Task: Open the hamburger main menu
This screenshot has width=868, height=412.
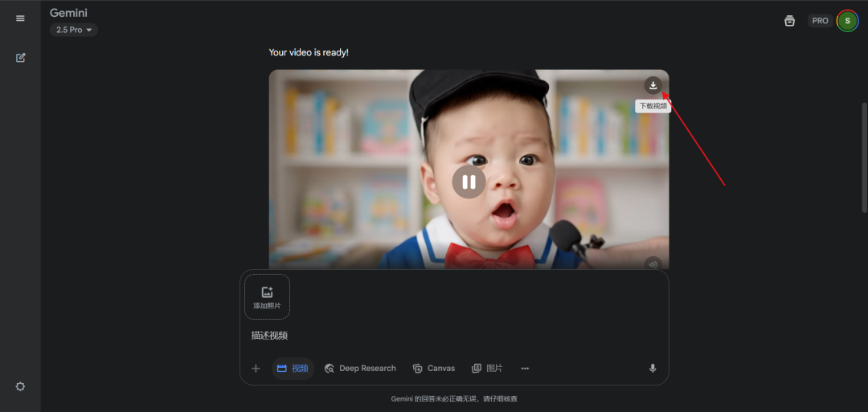Action: (20, 18)
